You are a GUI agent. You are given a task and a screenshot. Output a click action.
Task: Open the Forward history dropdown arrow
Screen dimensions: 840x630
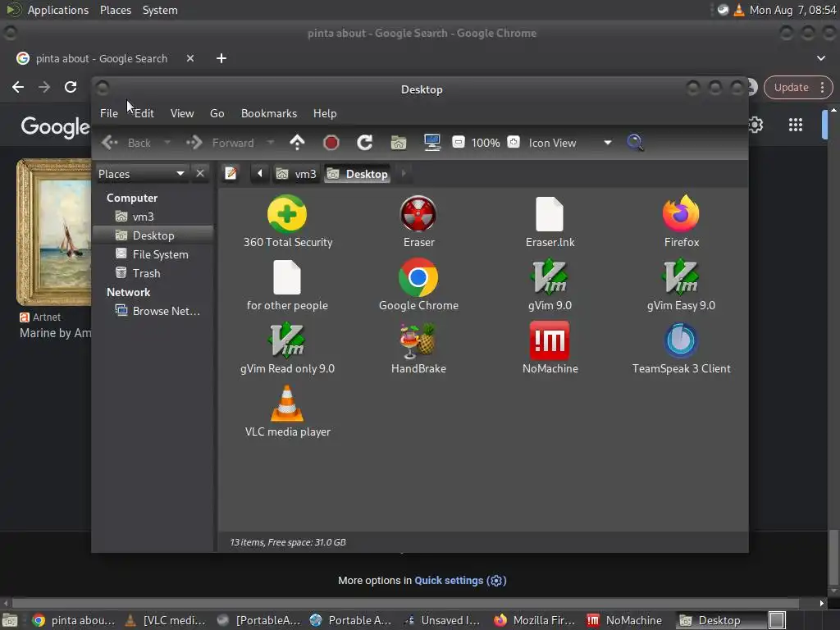271,143
